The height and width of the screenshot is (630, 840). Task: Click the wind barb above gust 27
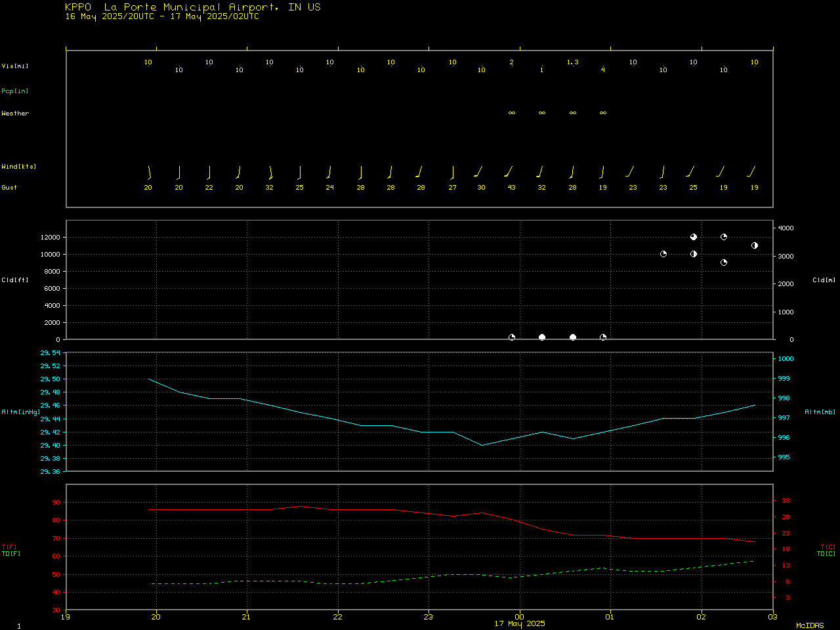point(452,172)
